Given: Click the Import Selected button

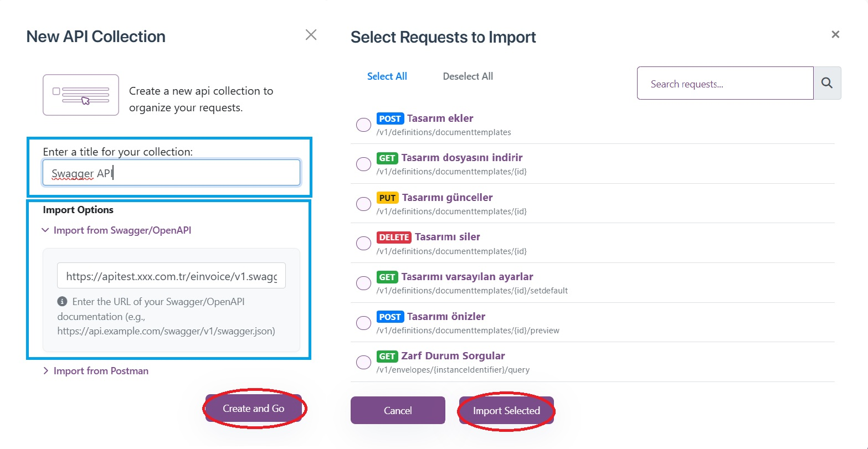Looking at the screenshot, I should (x=506, y=410).
